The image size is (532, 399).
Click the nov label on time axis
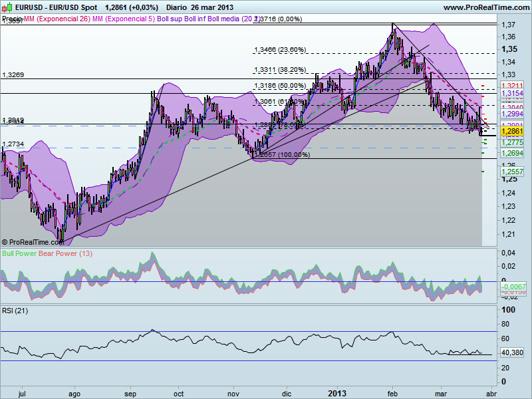tap(233, 394)
